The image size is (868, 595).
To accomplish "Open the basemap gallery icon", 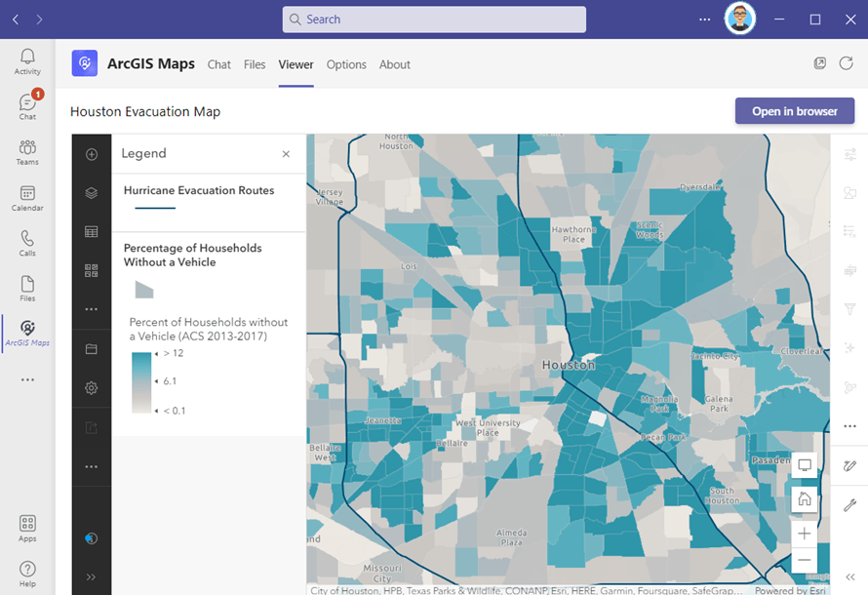I will (91, 270).
